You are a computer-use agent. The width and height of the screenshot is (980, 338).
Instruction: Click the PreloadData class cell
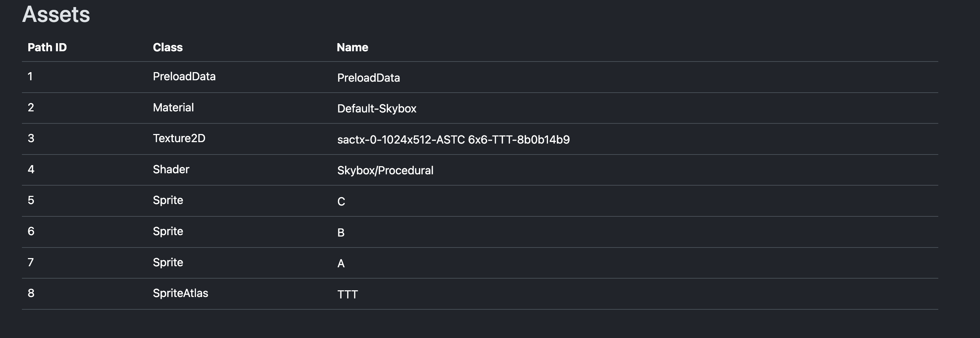click(184, 76)
